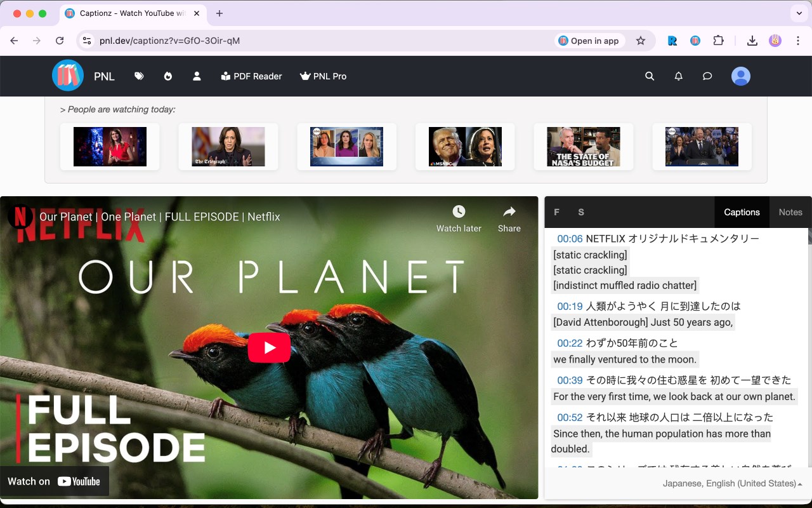
Task: Open caption language selector Japanese, English
Action: tap(733, 483)
